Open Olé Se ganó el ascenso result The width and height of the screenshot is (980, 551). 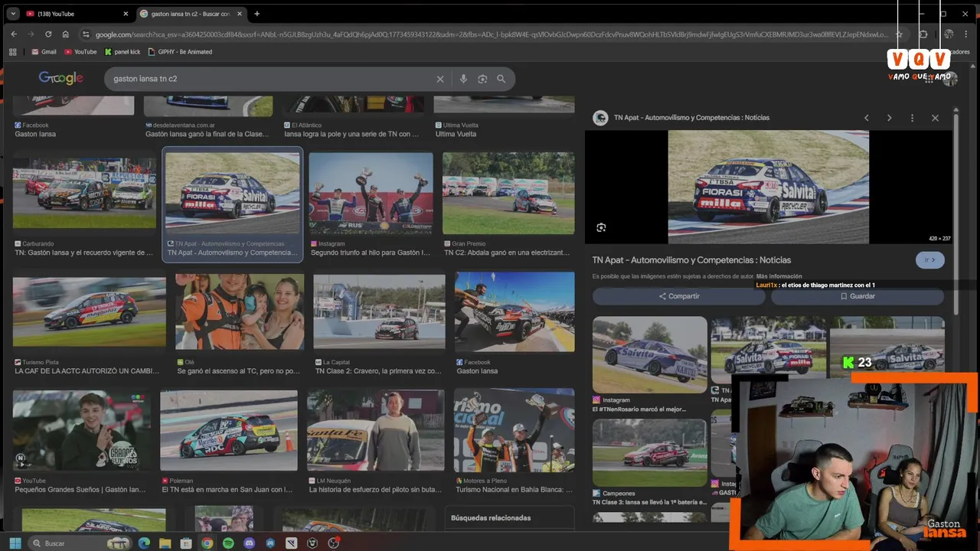240,311
